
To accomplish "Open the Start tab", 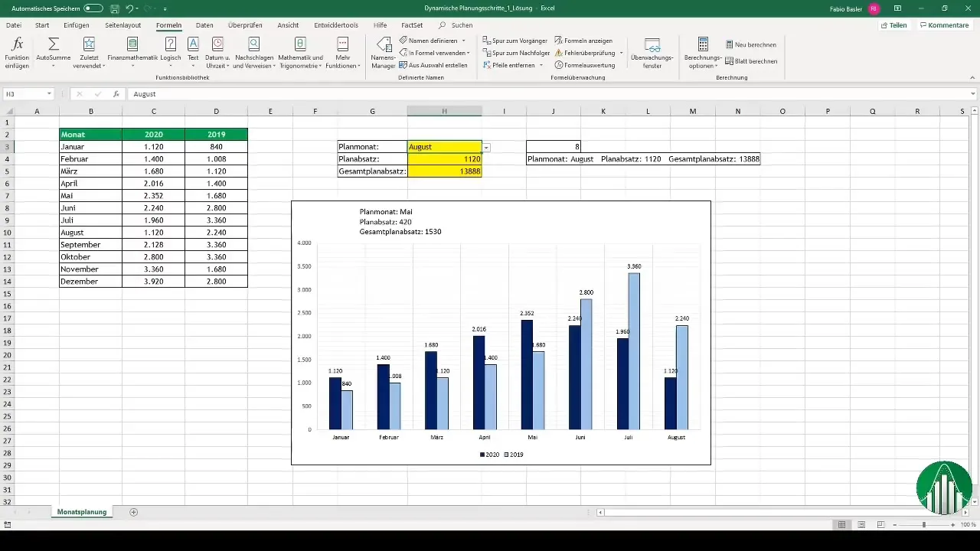I will tap(42, 25).
